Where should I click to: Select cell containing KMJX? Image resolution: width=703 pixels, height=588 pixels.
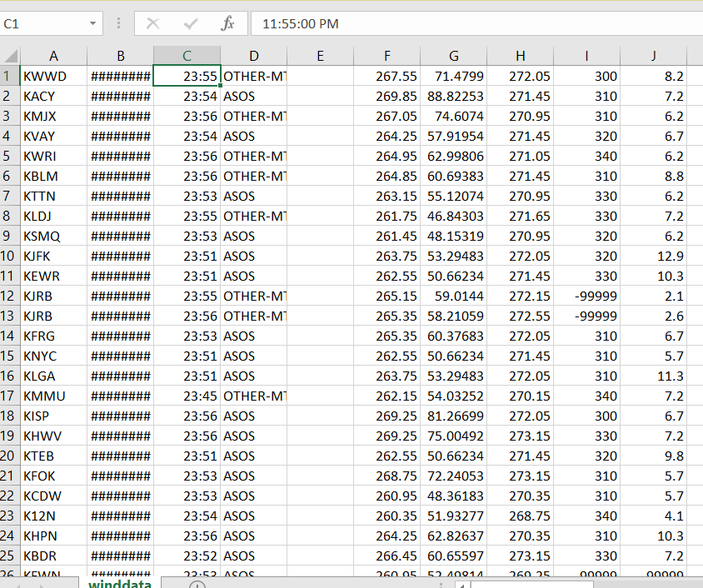coord(54,116)
